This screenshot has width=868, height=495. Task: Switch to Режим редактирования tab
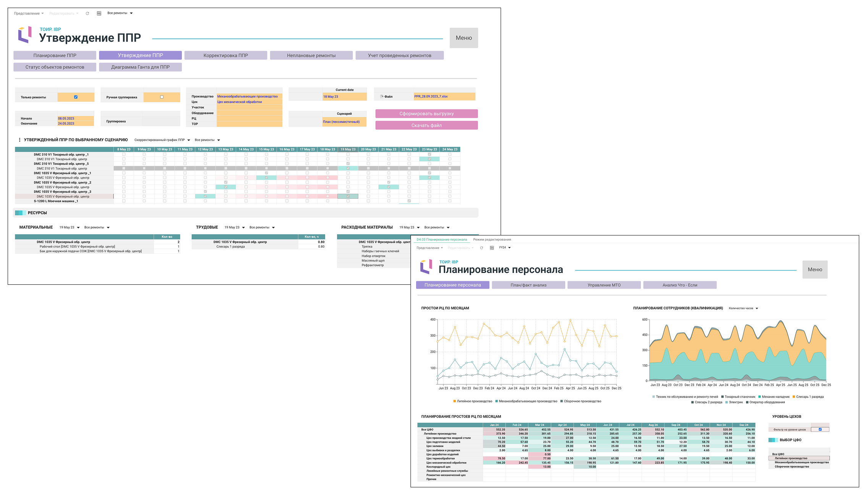point(492,240)
